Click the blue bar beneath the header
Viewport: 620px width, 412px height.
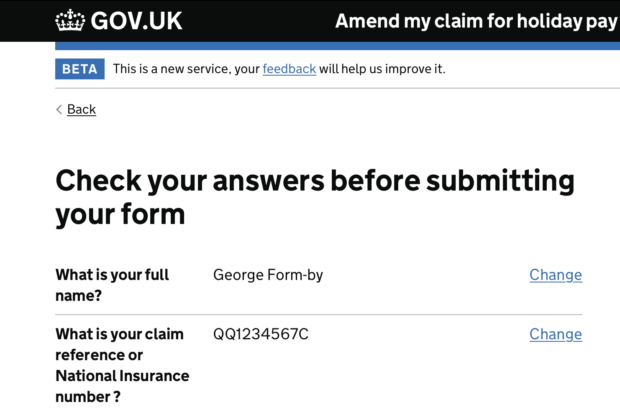(337, 46)
